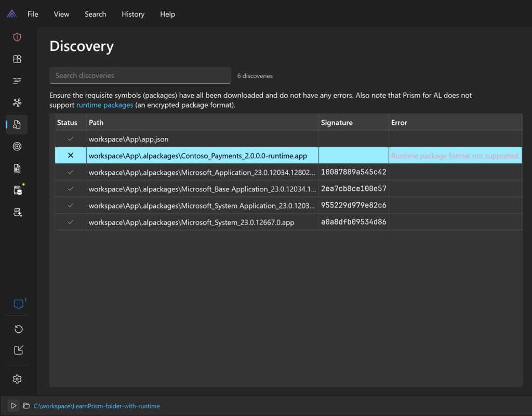Screen dimensions: 532x416
Task: Open the database sparkle sidebar icon
Action: click(18, 212)
